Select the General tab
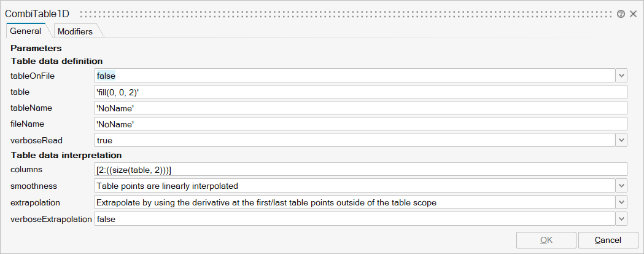This screenshot has height=254, width=644. click(x=26, y=31)
